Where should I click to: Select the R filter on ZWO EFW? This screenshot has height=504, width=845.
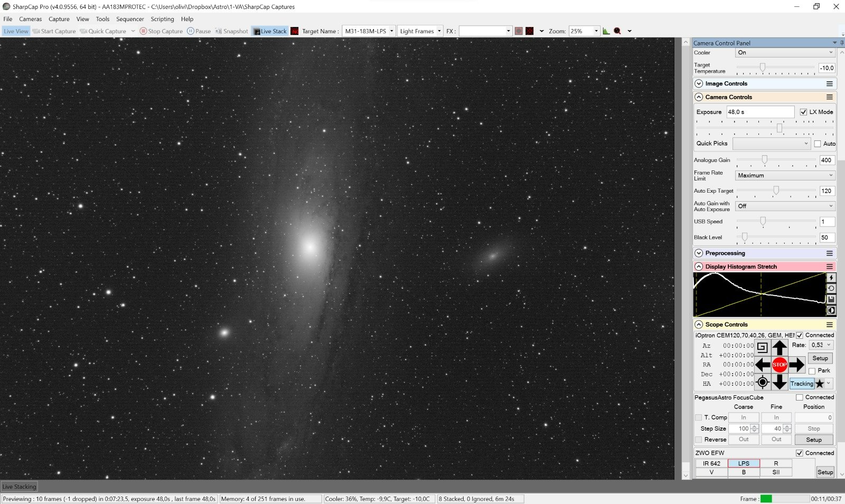[x=776, y=463]
